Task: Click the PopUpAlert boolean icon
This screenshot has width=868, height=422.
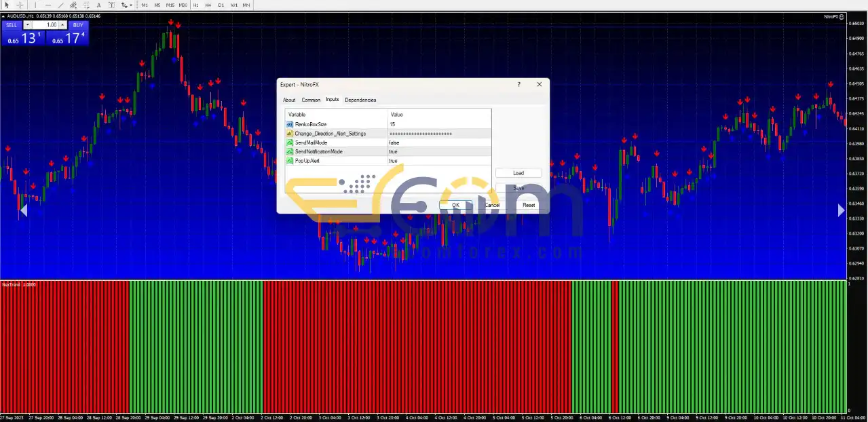Action: click(290, 161)
